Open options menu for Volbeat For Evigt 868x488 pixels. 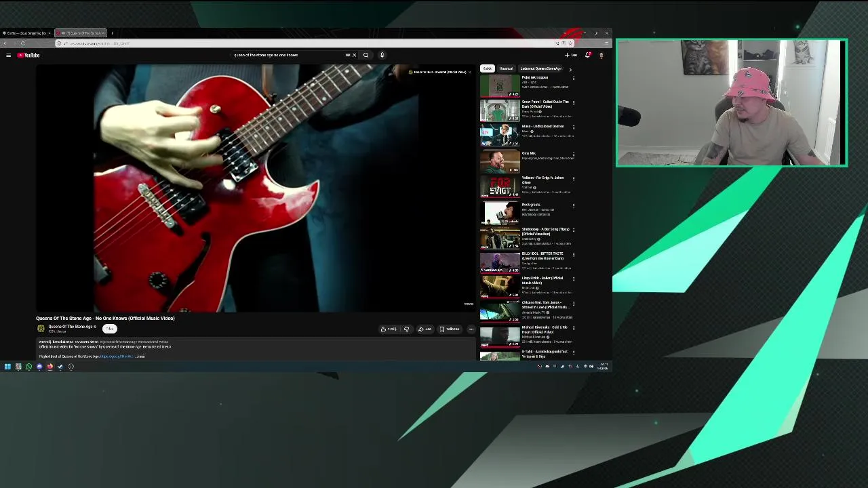574,179
